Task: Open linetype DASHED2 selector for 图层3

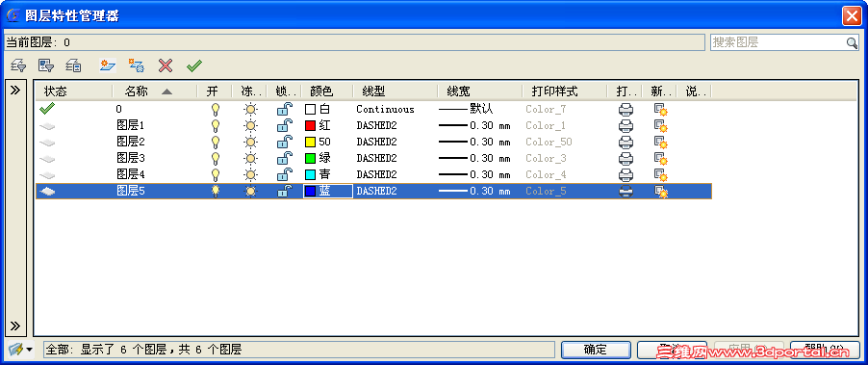Action: (377, 158)
